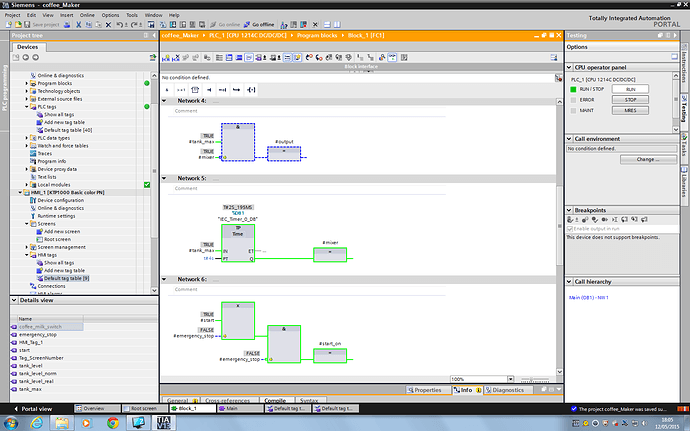Click the Accessible devices icon
The image size is (690, 431).
pos(284,25)
